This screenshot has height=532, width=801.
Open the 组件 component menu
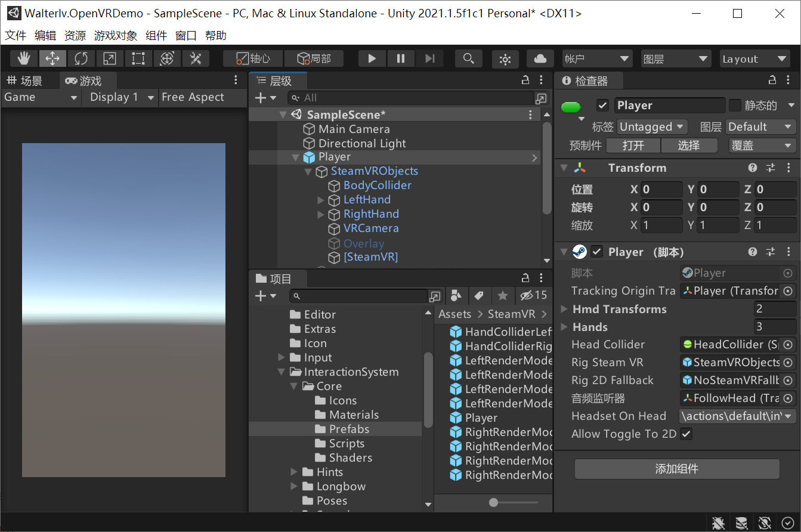(156, 36)
